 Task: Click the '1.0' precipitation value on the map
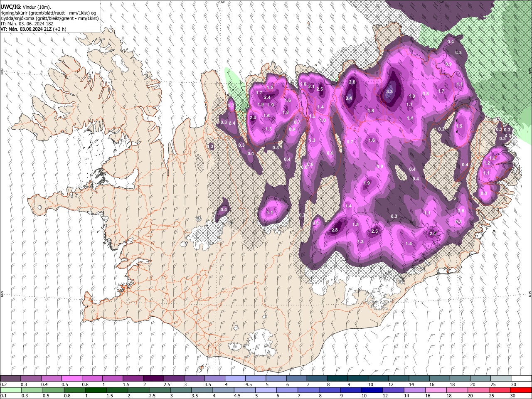point(323,120)
